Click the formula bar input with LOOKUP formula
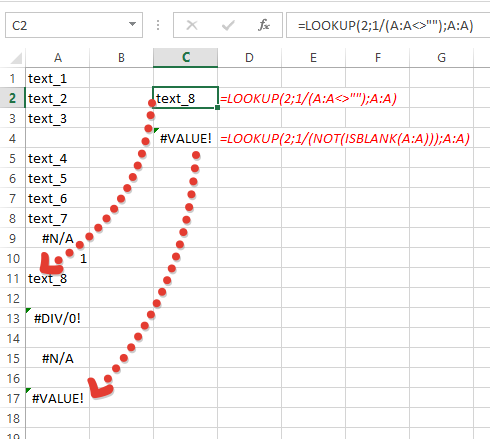This screenshot has height=439, width=490. (388, 25)
